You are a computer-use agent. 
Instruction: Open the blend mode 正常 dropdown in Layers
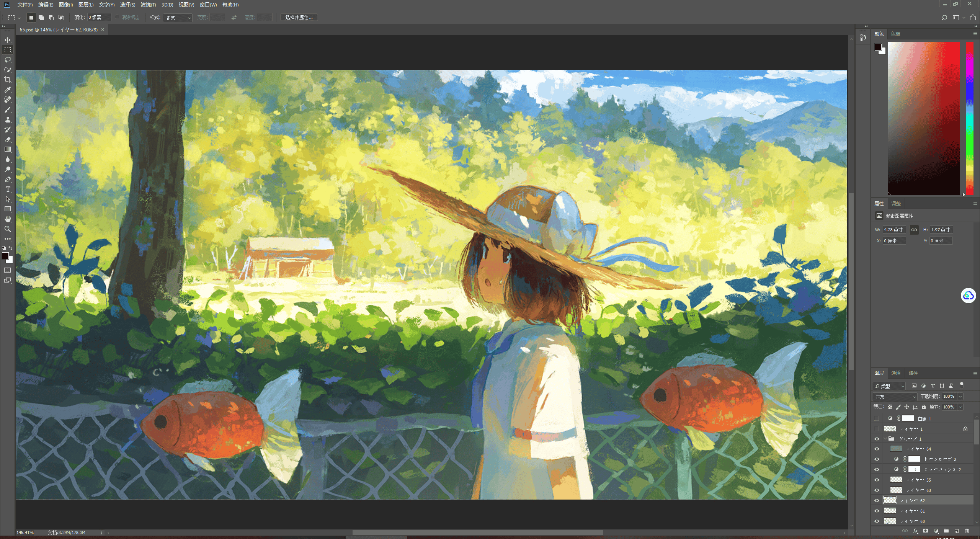[895, 397]
